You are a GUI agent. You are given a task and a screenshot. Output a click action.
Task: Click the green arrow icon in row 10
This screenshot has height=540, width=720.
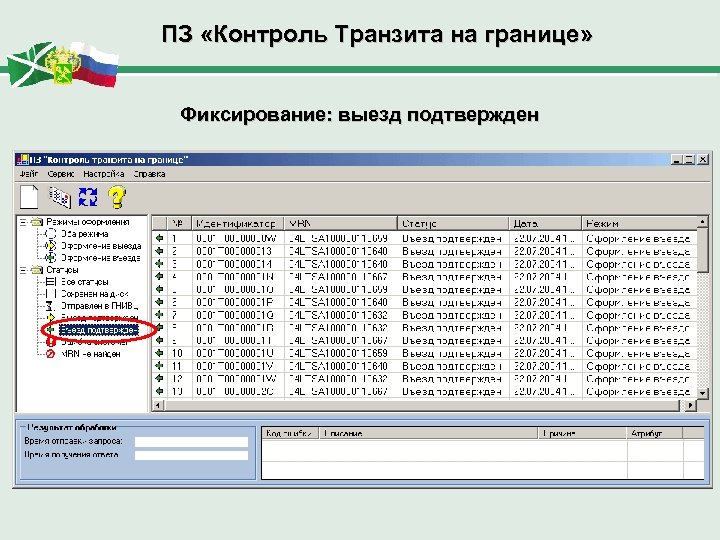(x=159, y=353)
